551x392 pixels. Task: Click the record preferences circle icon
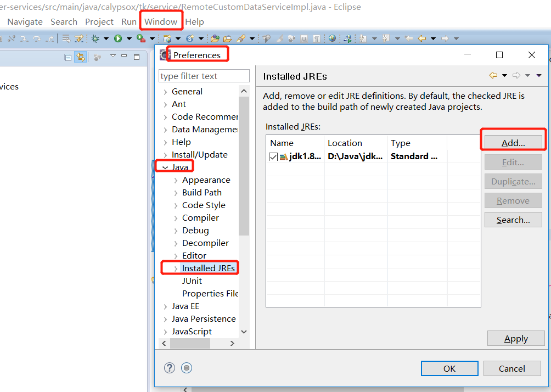click(x=187, y=368)
